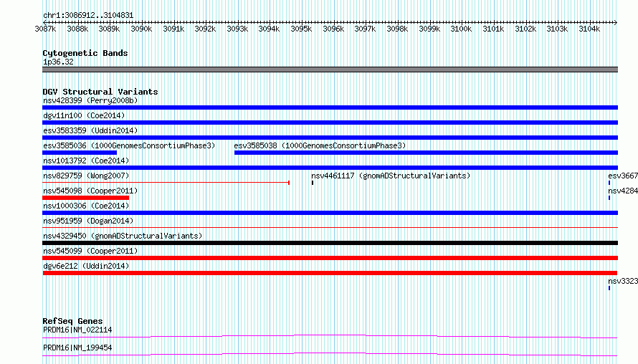Click the black bar under nsv4329450
Image resolution: width=638 pixels, height=364 pixels.
[x=330, y=243]
